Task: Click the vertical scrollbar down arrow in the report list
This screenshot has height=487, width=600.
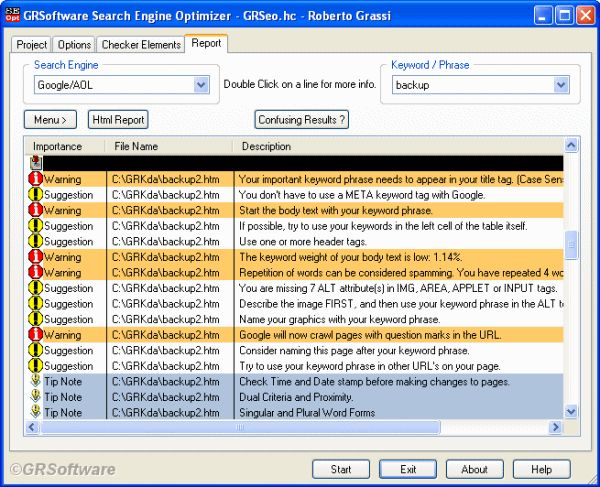Action: (x=571, y=411)
